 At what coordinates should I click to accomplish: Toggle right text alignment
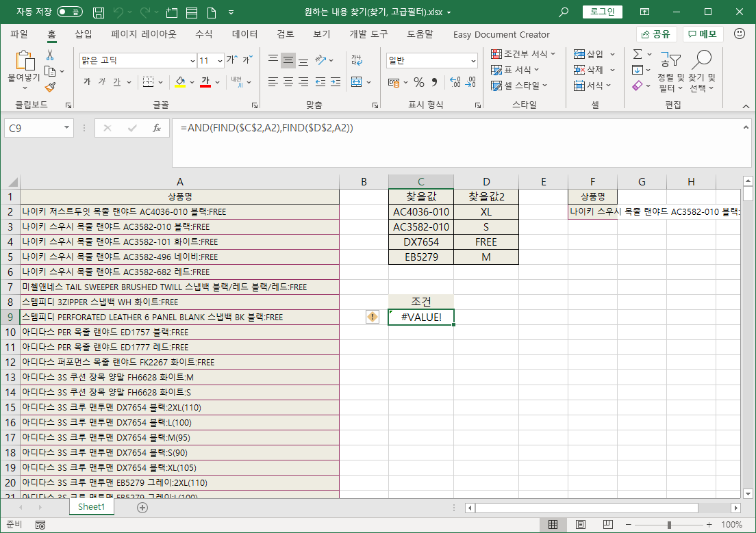tap(303, 82)
